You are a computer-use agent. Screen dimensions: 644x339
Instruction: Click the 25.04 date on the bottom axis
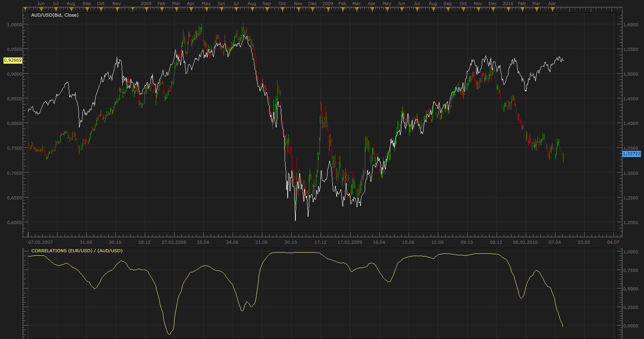(x=203, y=242)
